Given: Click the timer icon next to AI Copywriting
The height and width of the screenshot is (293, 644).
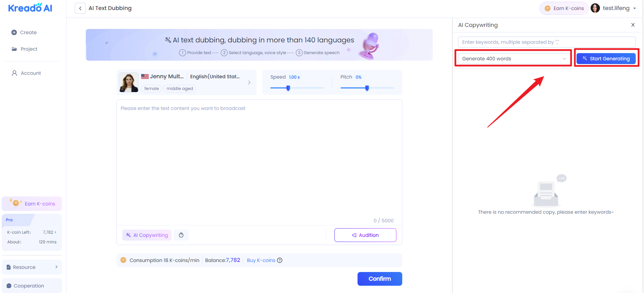Looking at the screenshot, I should pos(181,235).
